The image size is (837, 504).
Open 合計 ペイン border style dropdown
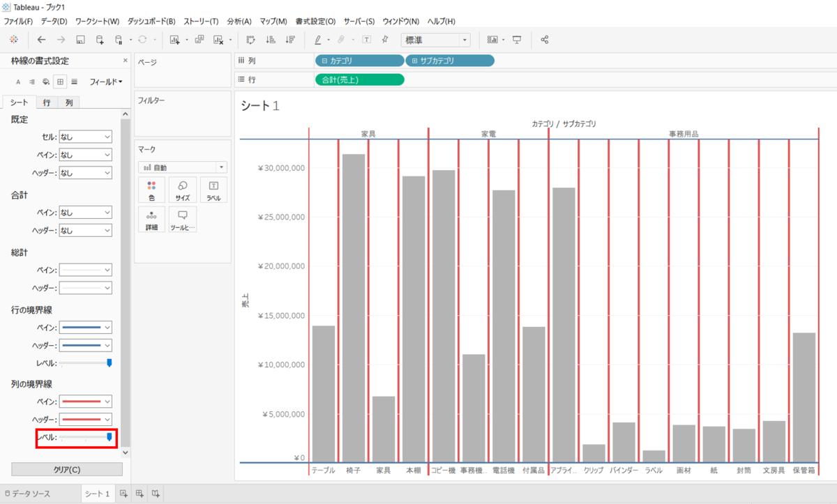(86, 212)
